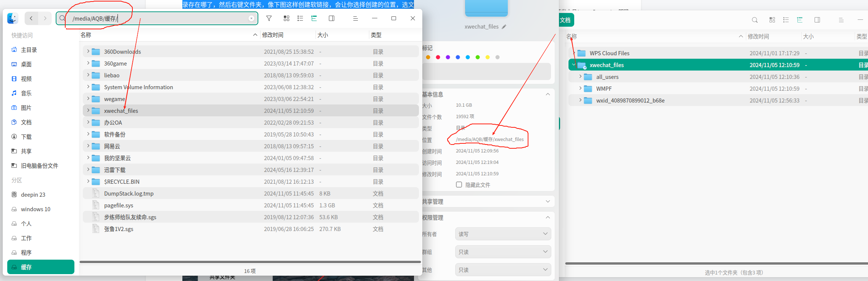Click the search magnifier in the address bar
Screen dimensions: 868x281
pyautogui.click(x=63, y=18)
